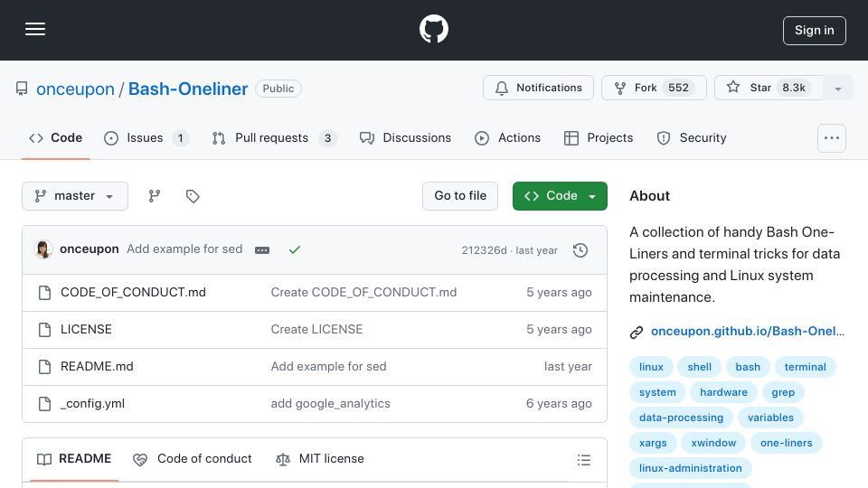Image resolution: width=868 pixels, height=488 pixels.
Task: Select the shell topic tag
Action: pos(699,367)
